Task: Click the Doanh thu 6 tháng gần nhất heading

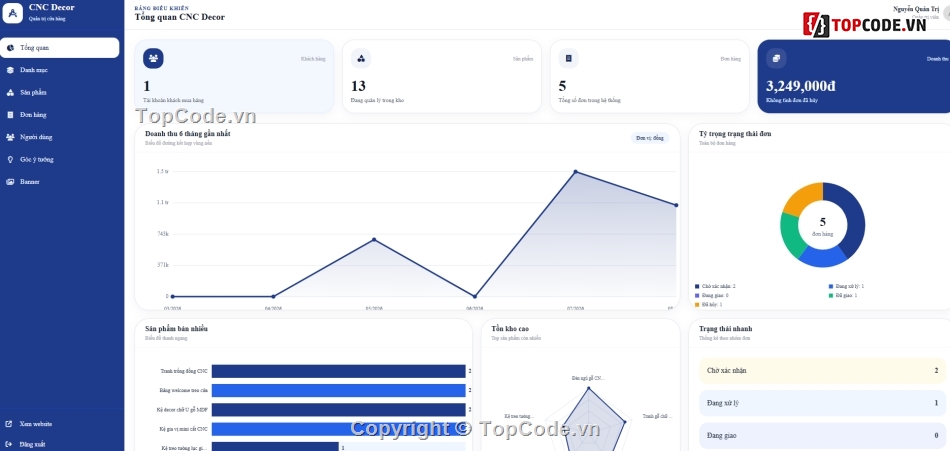Action: tap(188, 133)
